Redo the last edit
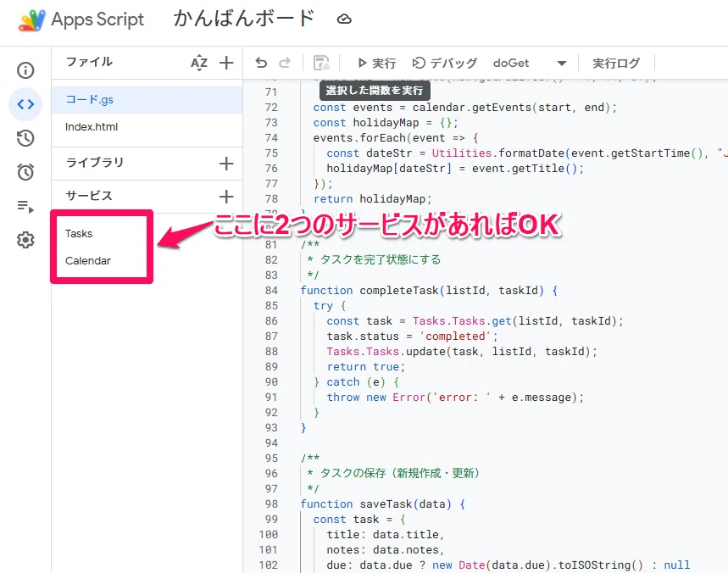Screen dimensions: 728x573 285,63
